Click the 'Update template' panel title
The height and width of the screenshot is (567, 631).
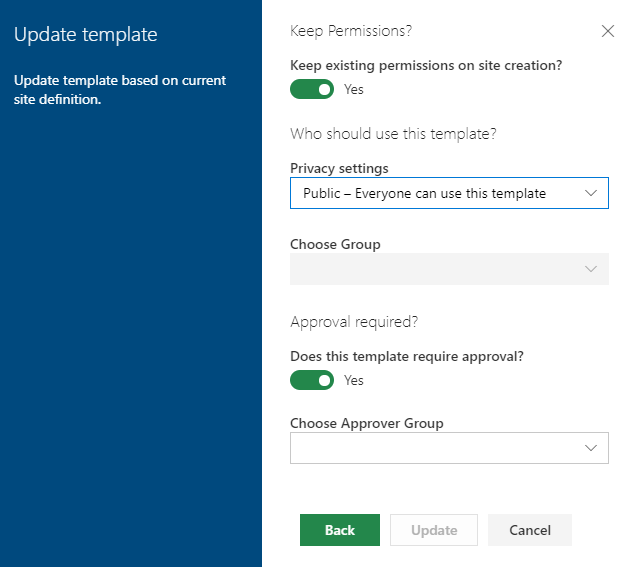[86, 34]
